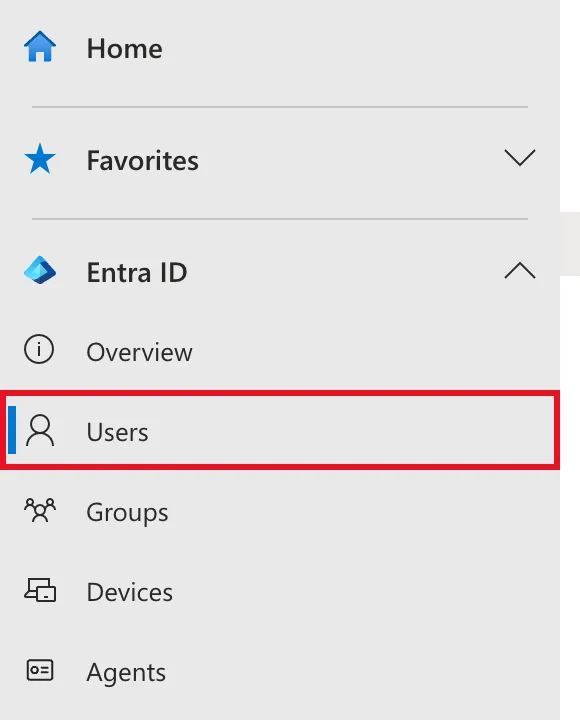Click the Devices monitor icon
This screenshot has width=580, height=720.
click(40, 590)
